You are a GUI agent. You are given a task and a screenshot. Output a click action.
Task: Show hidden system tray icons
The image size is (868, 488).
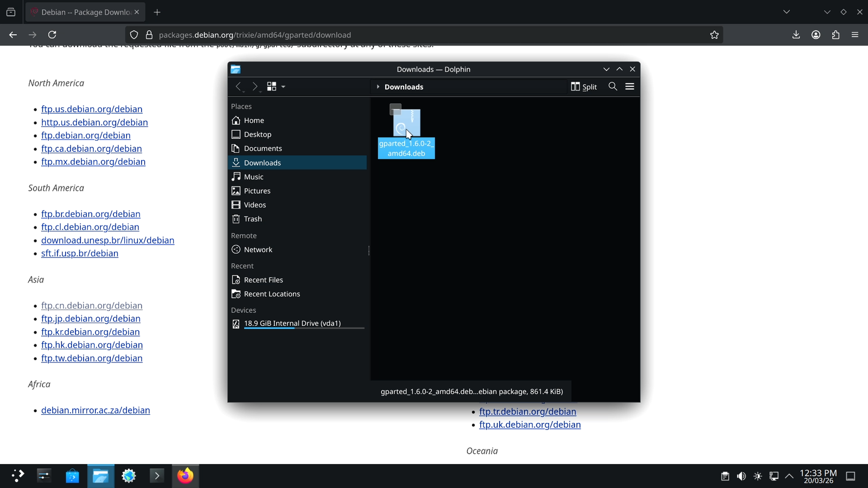[789, 476]
